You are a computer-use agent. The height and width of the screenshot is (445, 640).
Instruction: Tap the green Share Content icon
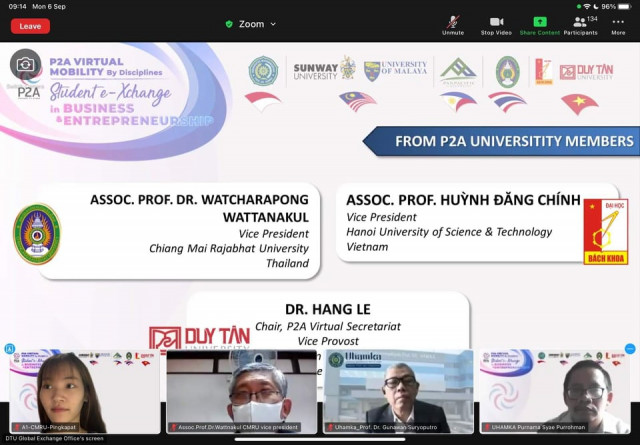pos(540,22)
